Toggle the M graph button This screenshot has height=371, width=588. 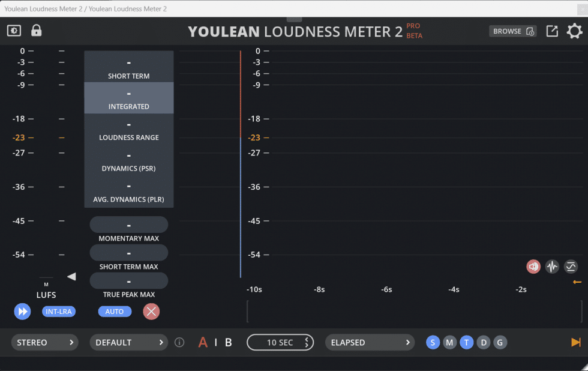point(449,343)
